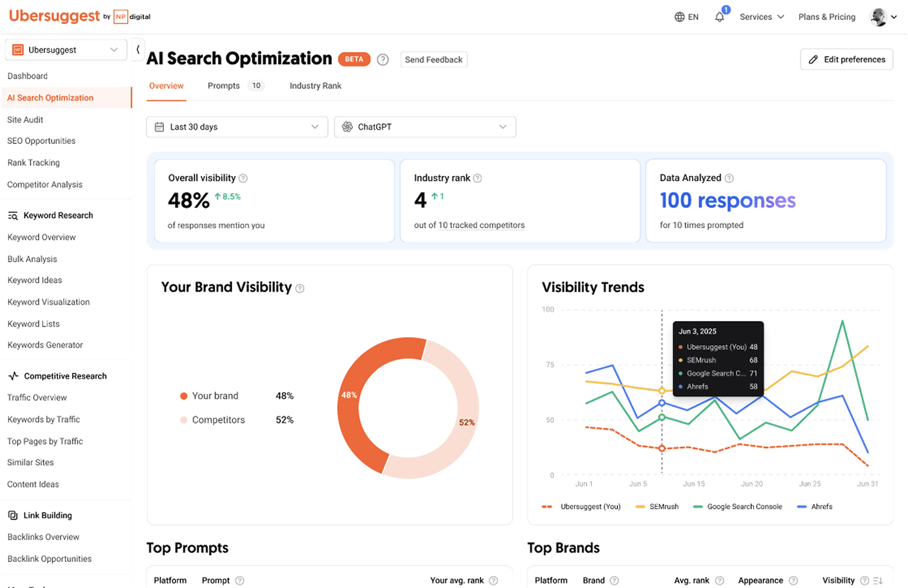Click info icon next to Overall visibility
This screenshot has height=588, width=908.
pyautogui.click(x=243, y=178)
